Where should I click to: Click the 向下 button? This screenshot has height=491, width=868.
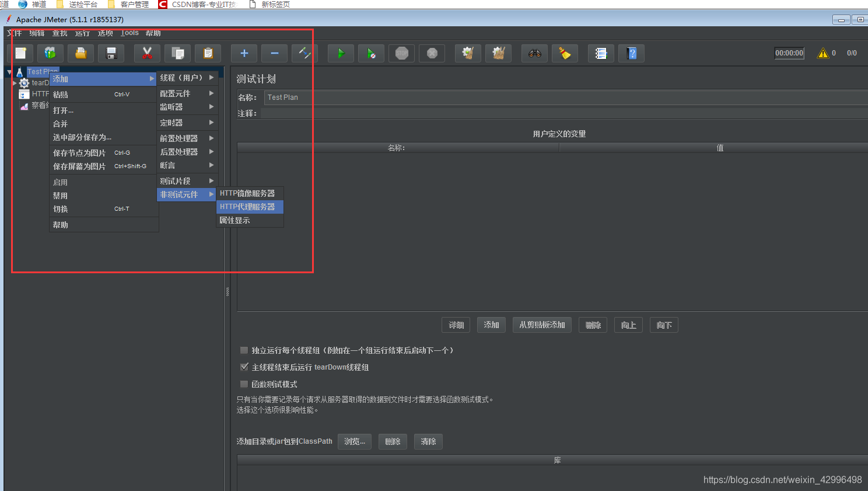click(x=664, y=325)
